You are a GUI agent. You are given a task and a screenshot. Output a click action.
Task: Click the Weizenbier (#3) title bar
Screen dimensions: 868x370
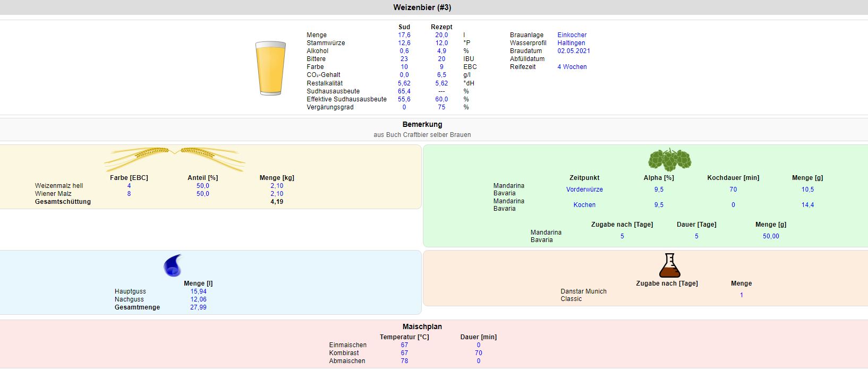point(422,7)
